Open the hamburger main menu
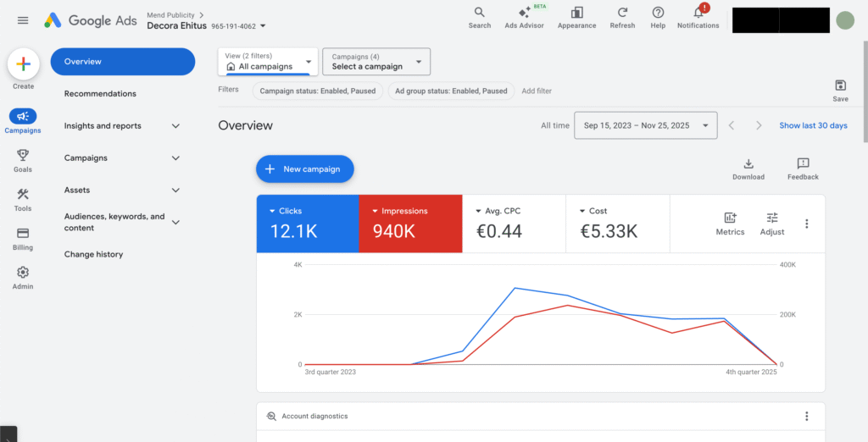Screen dimensions: 868x442 pyautogui.click(x=23, y=20)
